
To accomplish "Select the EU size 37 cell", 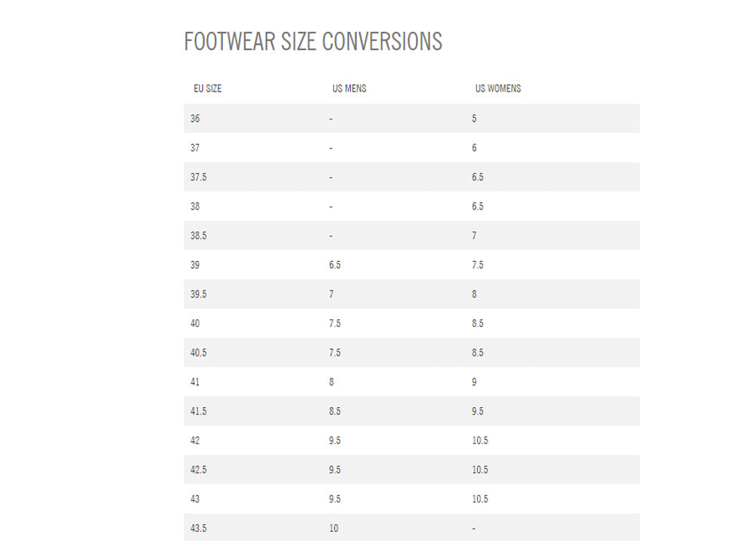I will click(x=196, y=148).
